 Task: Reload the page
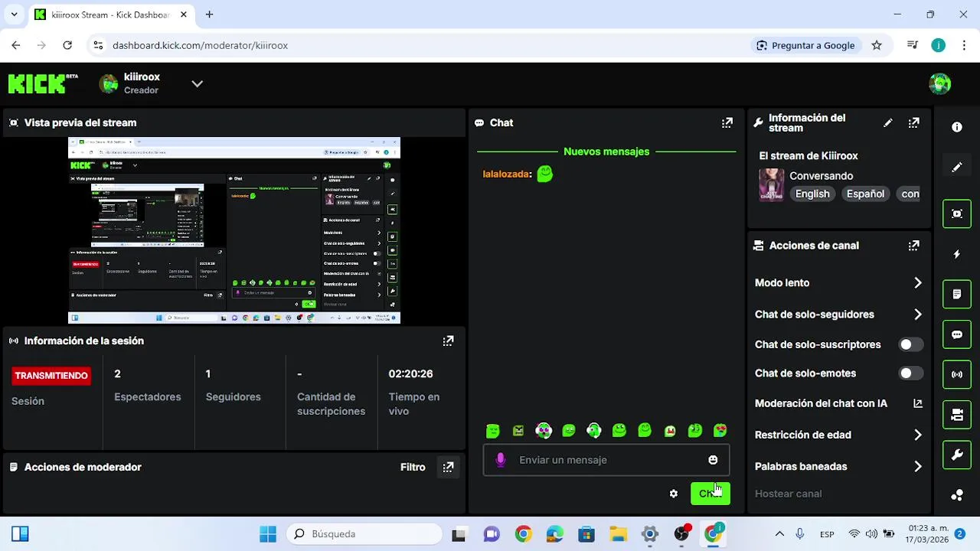67,45
